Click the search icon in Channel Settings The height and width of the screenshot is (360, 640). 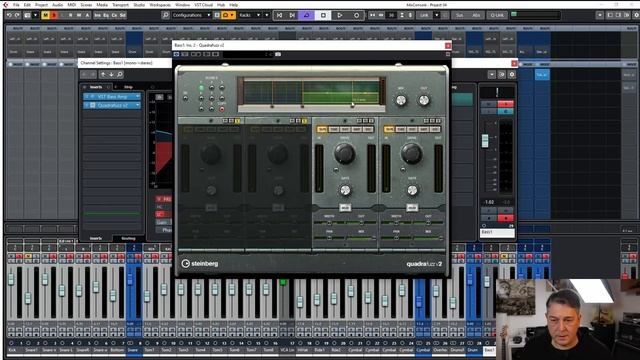point(120,75)
